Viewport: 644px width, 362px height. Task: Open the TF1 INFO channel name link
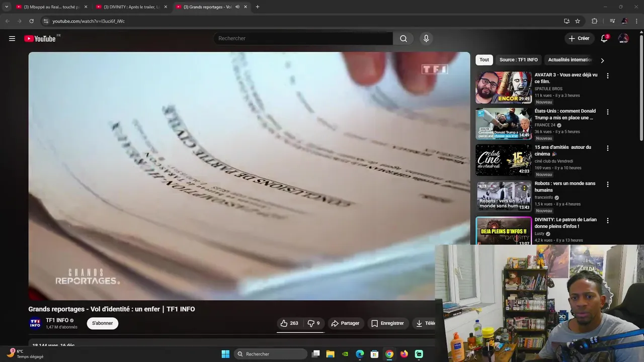pos(57,320)
